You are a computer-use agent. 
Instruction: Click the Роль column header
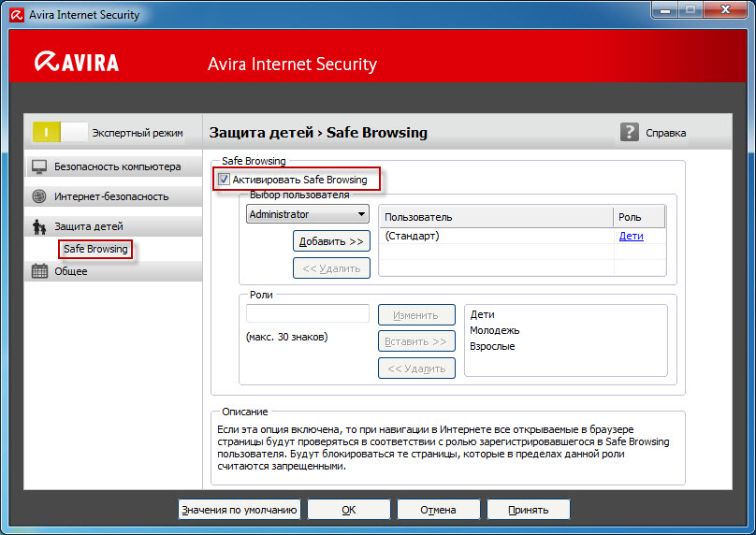point(639,217)
